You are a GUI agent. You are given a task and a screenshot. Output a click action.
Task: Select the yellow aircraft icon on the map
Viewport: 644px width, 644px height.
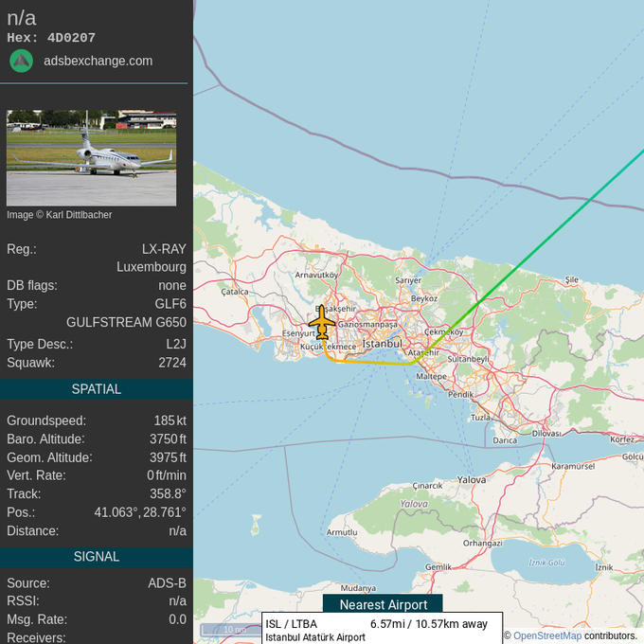(322, 322)
